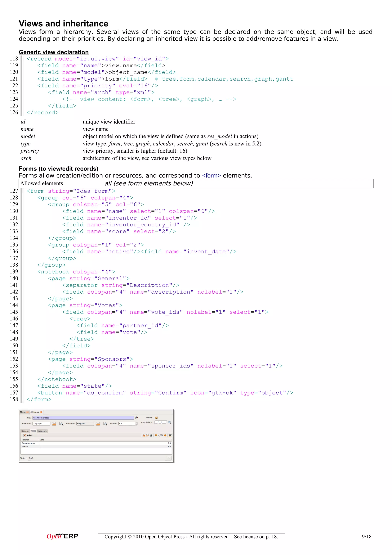Click code line 118 record model
The height and width of the screenshot is (555, 392).
click(x=98, y=59)
